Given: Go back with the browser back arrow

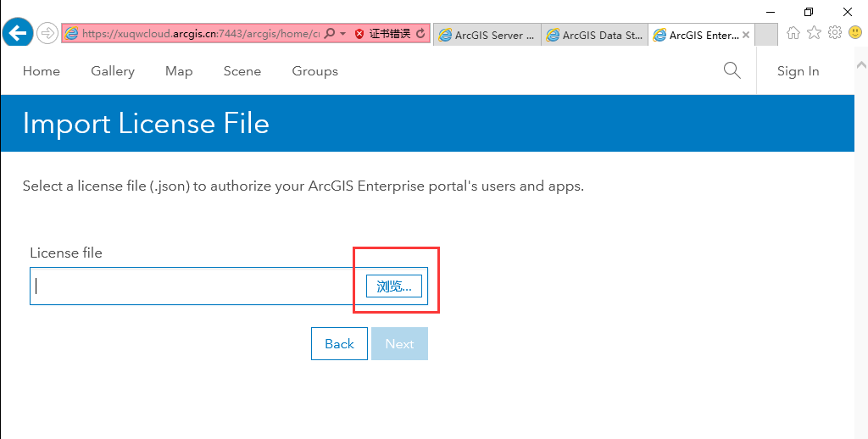Looking at the screenshot, I should (17, 33).
